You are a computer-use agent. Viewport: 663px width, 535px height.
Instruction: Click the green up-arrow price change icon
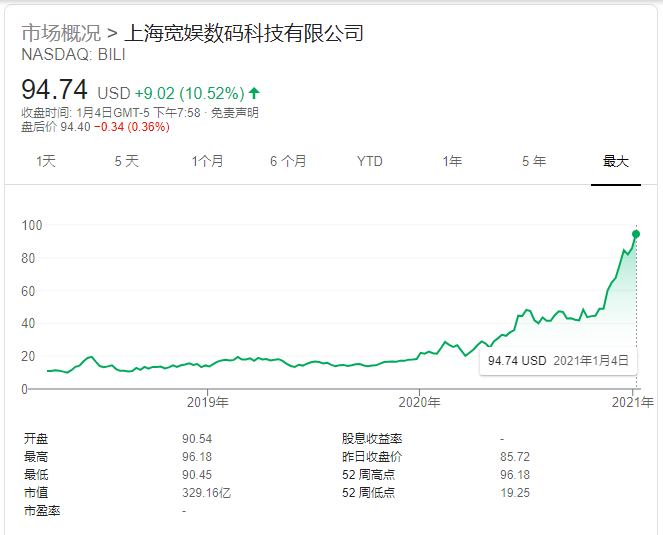(254, 93)
